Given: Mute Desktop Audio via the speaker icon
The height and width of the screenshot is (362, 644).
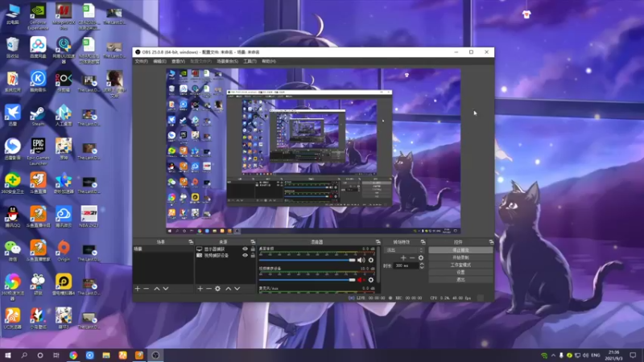Looking at the screenshot, I should [361, 260].
